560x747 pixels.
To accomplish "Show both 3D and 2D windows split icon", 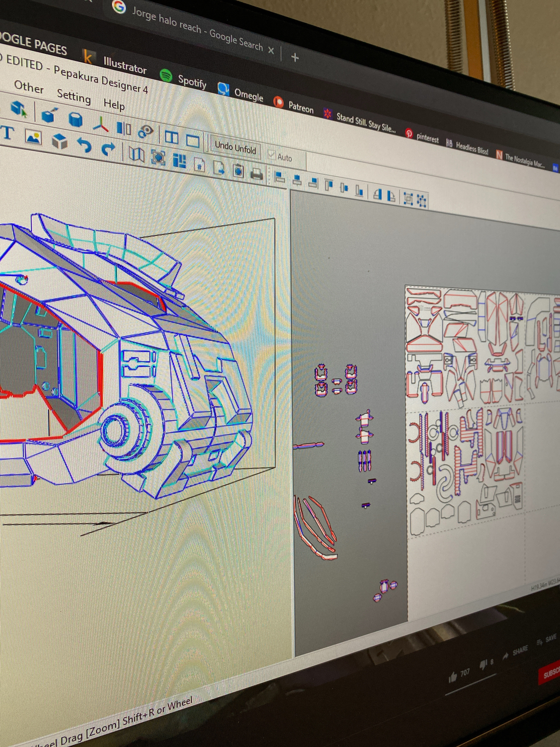I will click(171, 137).
